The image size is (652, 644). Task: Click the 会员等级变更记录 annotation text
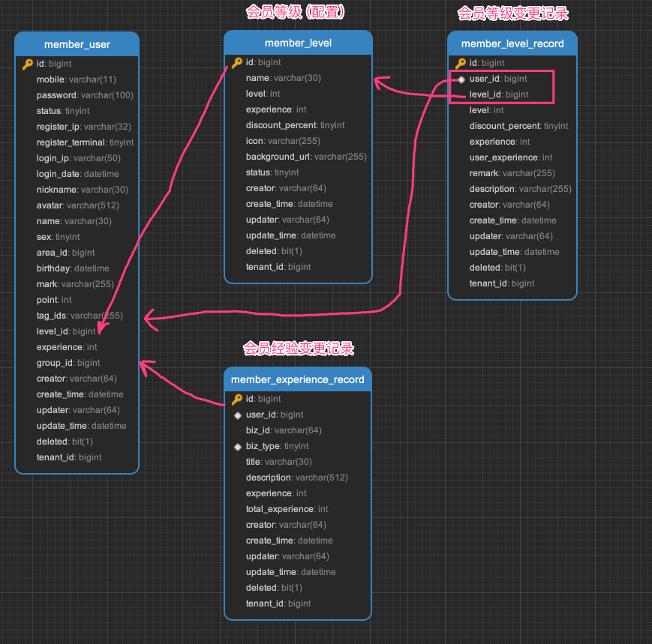click(513, 13)
